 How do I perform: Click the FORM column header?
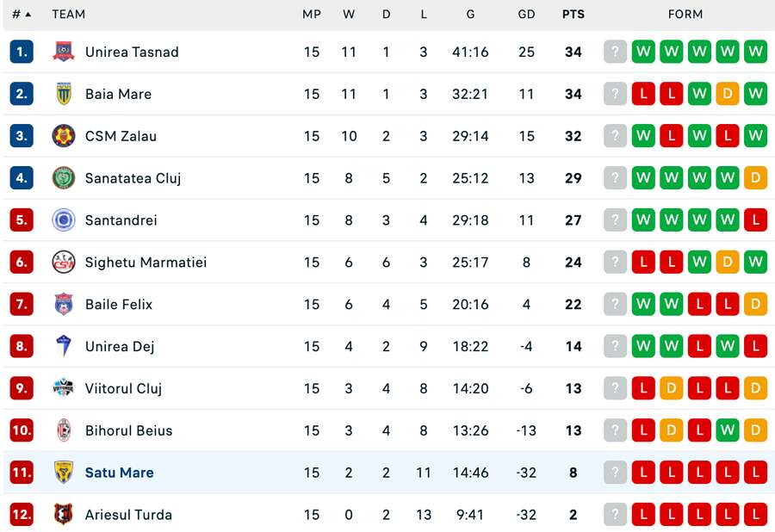685,15
